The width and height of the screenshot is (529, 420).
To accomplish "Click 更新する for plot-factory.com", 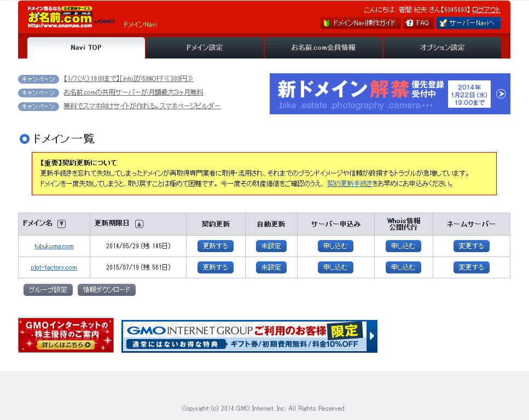I will [215, 267].
